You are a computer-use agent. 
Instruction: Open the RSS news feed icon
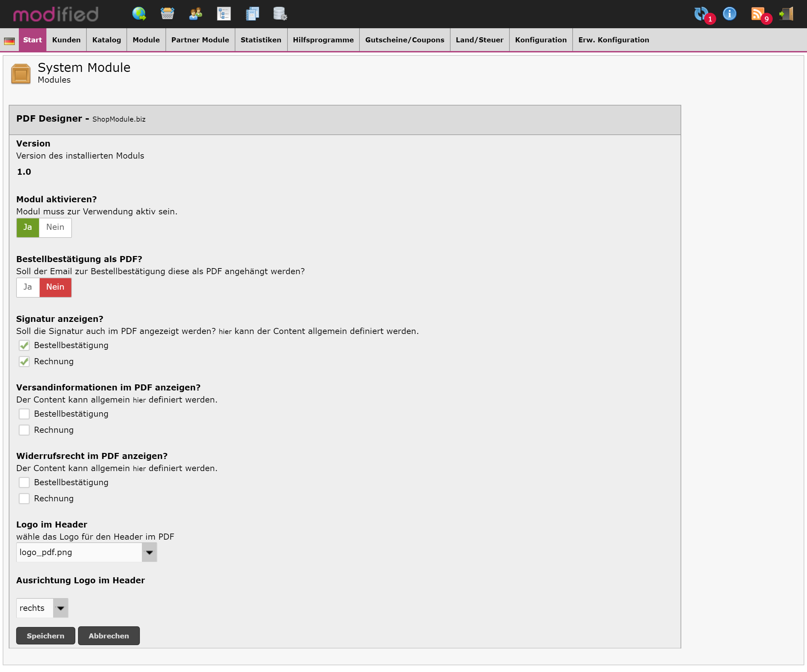tap(758, 14)
